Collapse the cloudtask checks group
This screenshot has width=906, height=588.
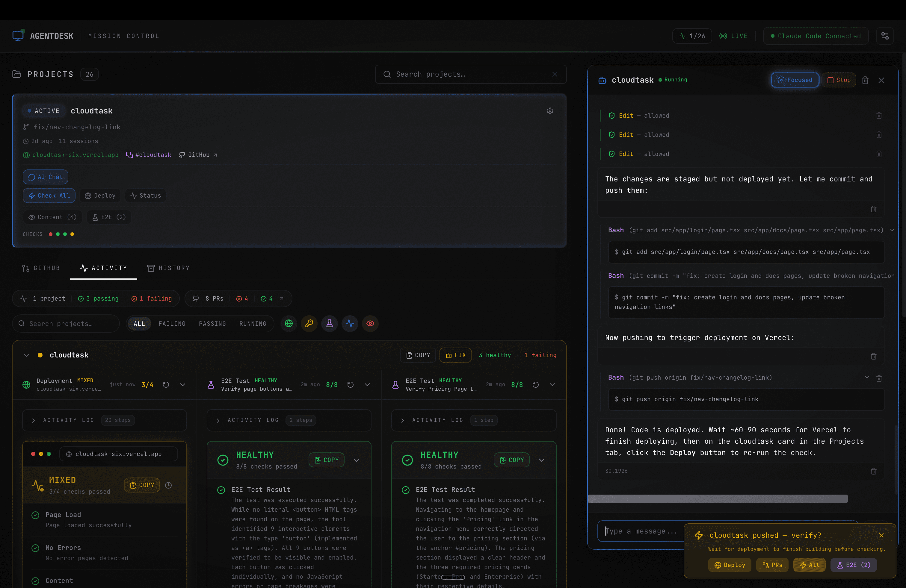[x=26, y=355]
